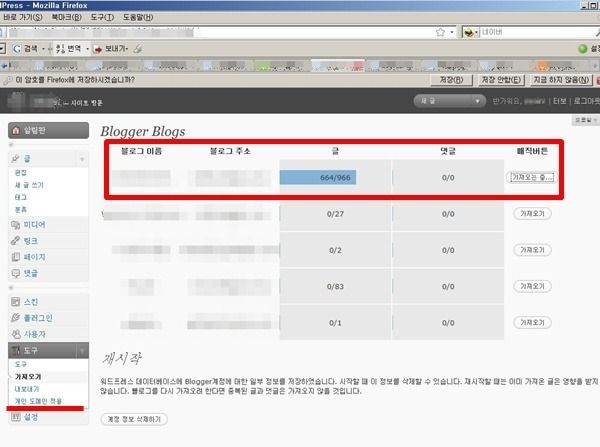This screenshot has width=600, height=447.
Task: Open the 새 글 dropdown in header
Action: pyautogui.click(x=449, y=101)
